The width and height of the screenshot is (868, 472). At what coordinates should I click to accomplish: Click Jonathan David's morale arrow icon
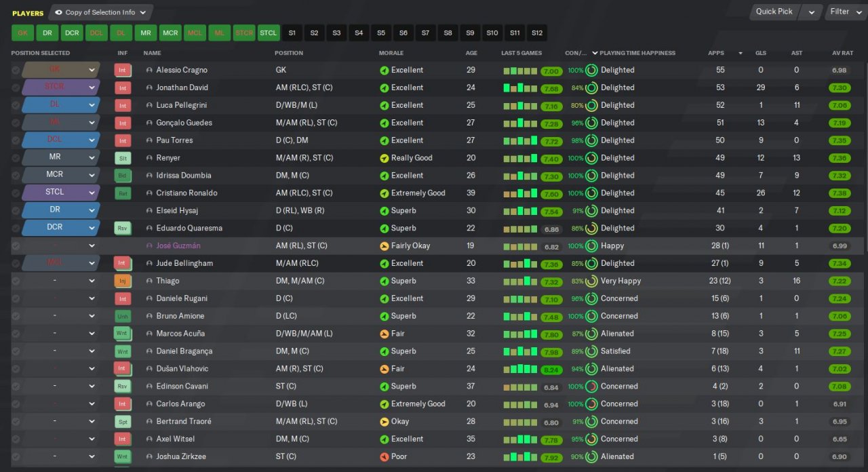(384, 87)
